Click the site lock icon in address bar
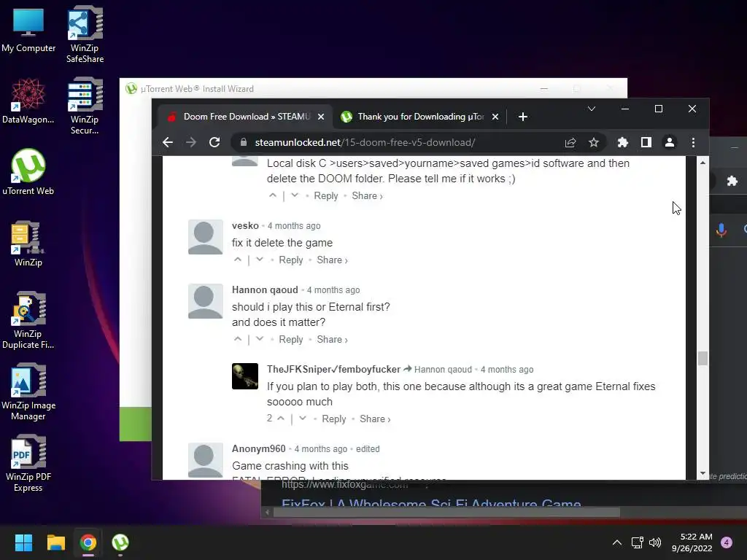The image size is (747, 560). 244,142
